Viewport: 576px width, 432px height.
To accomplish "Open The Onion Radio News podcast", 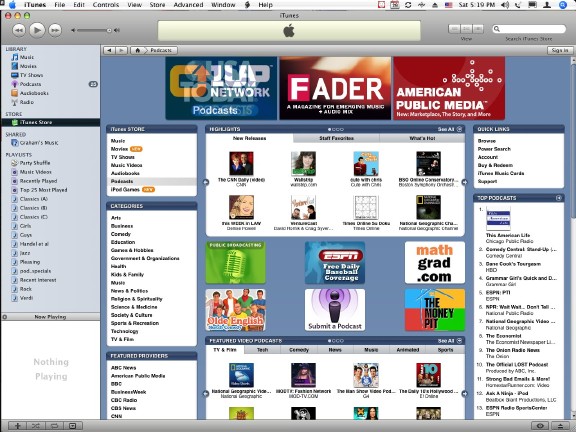I will coord(512,350).
